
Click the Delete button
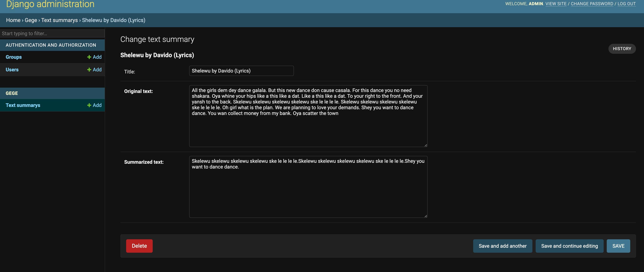(139, 246)
